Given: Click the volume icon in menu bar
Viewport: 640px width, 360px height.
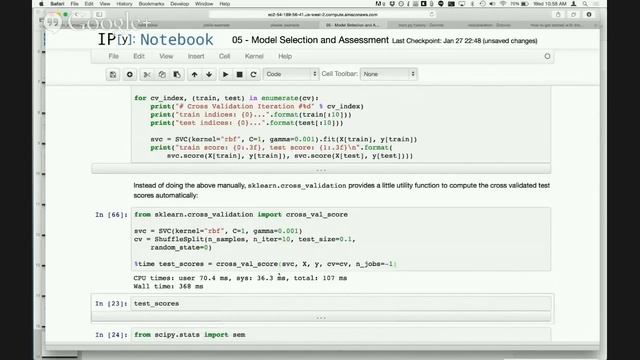Looking at the screenshot, I should click(492, 4).
